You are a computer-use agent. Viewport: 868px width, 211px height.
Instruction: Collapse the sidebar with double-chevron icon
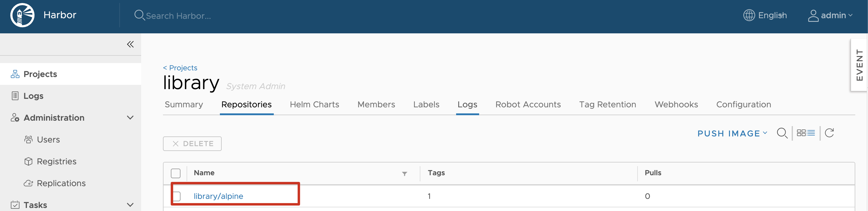tap(131, 44)
